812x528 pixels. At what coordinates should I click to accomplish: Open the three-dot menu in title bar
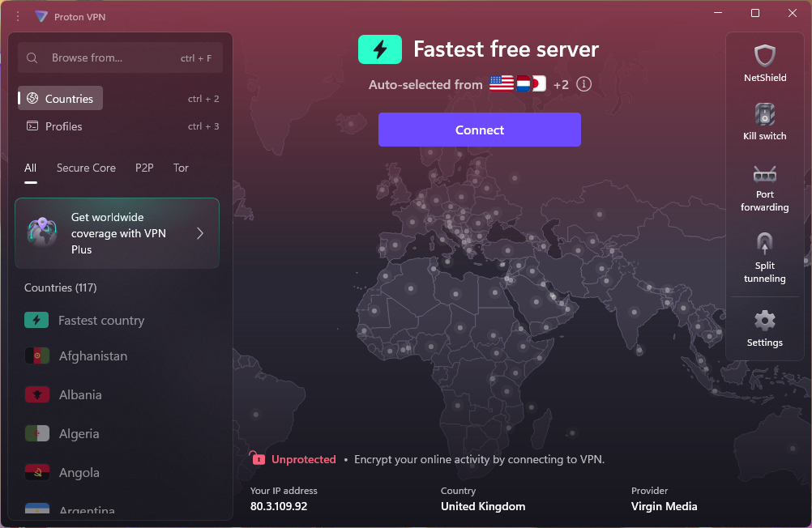tap(17, 16)
